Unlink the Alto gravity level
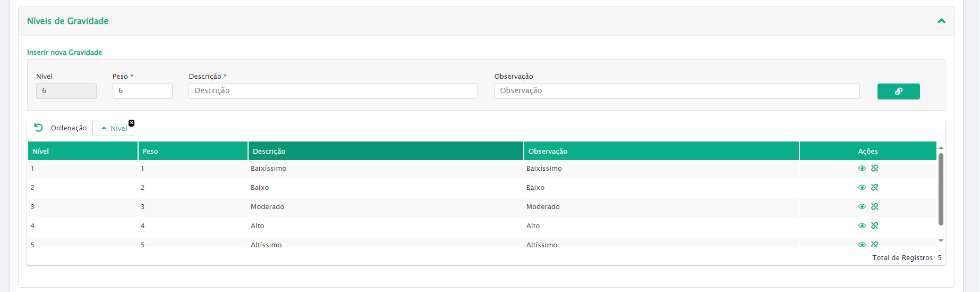980x292 pixels. (875, 226)
